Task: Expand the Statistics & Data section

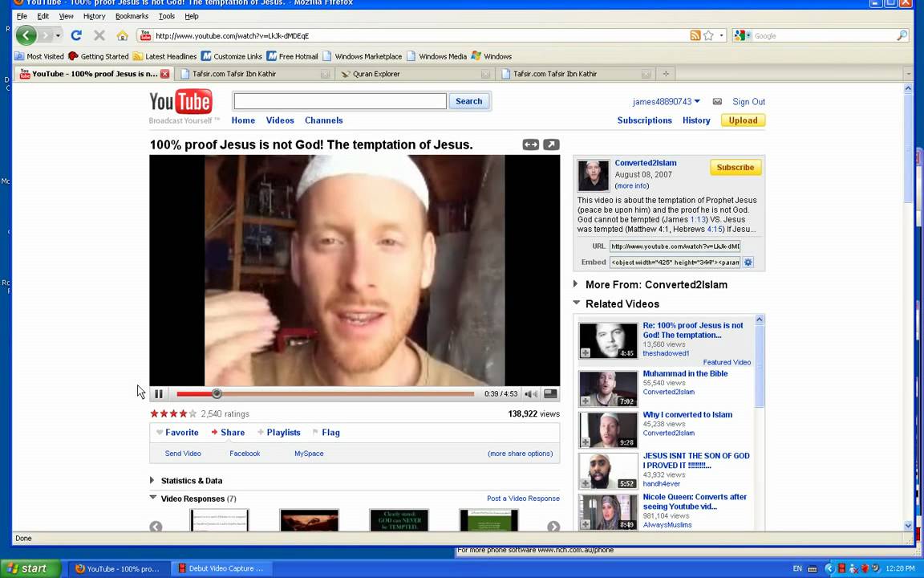Action: pyautogui.click(x=152, y=480)
